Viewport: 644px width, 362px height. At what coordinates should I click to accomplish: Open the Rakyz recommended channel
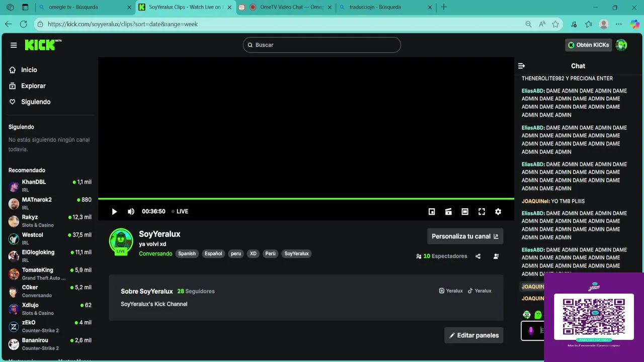point(49,221)
